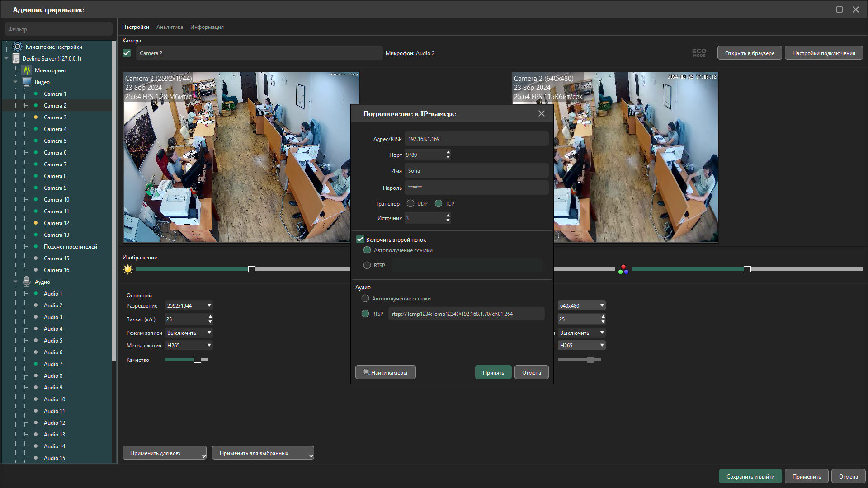Click the Video monitor icon in tree
Screen dimensions: 868x488
[27, 82]
